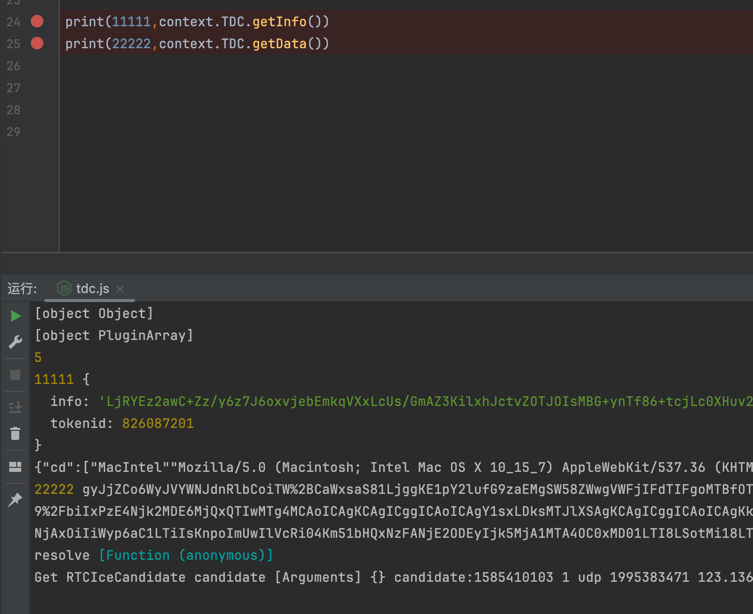Close the tdc.js run tab
This screenshot has width=753, height=614.
(x=121, y=289)
